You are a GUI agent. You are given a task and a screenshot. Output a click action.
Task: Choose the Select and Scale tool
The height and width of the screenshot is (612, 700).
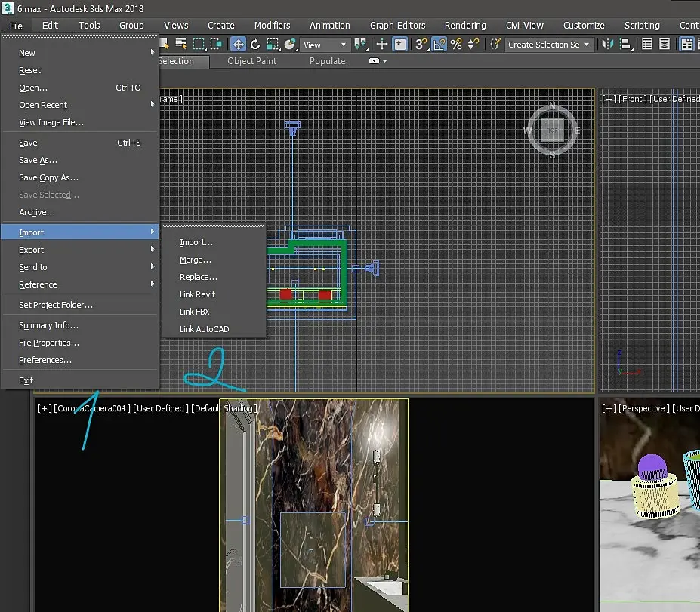pos(273,45)
